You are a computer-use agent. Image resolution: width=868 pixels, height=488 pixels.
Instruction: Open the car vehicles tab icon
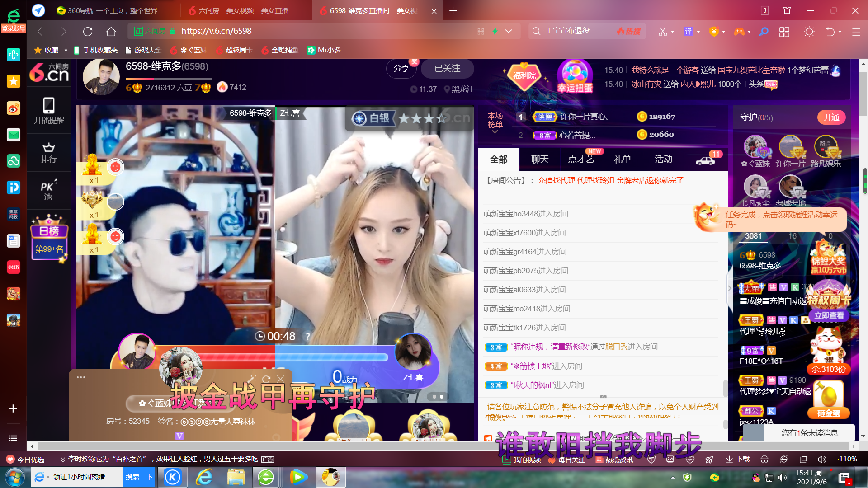click(705, 160)
